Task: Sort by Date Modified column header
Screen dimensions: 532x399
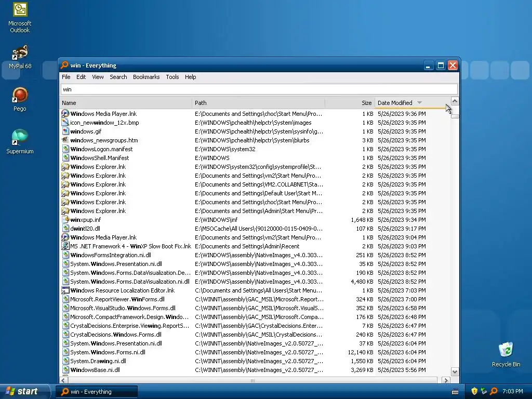Action: click(x=412, y=103)
